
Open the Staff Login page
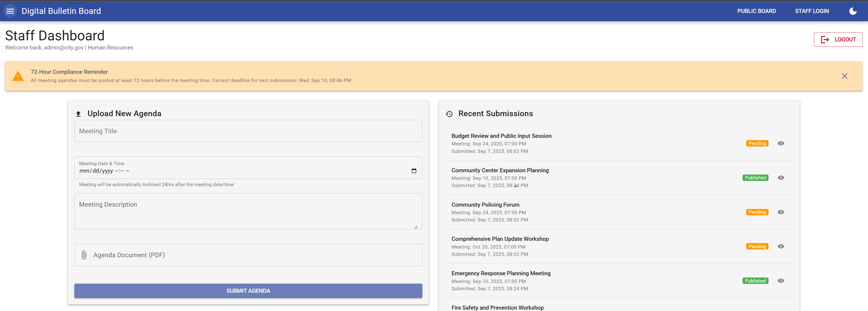click(x=811, y=11)
